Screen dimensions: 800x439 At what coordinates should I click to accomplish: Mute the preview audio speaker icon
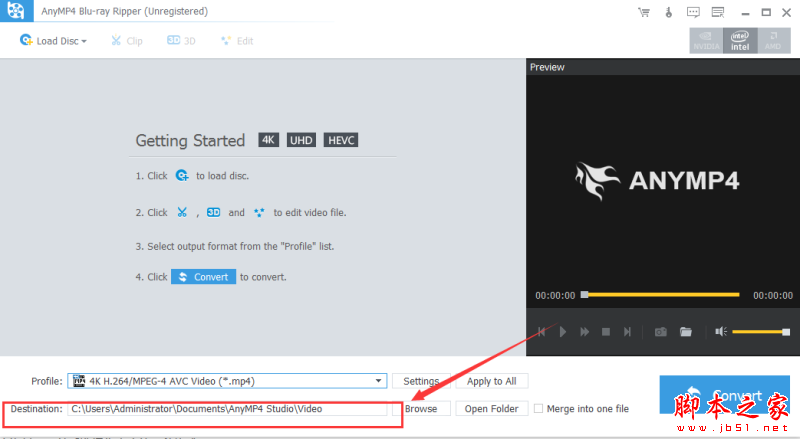click(720, 332)
